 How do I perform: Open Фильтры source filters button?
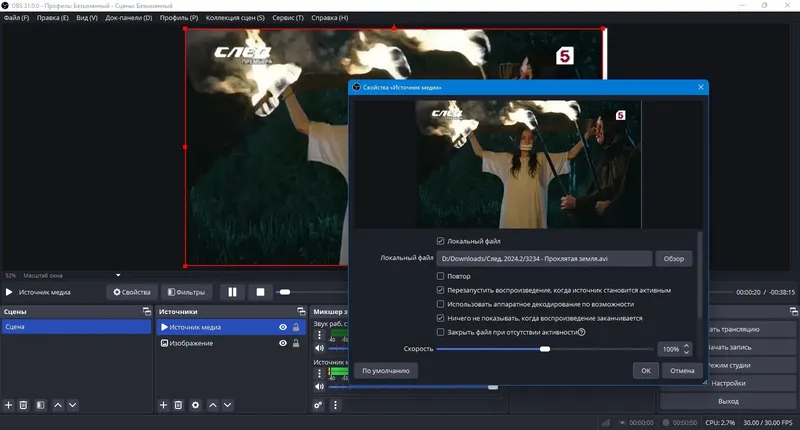click(x=186, y=292)
